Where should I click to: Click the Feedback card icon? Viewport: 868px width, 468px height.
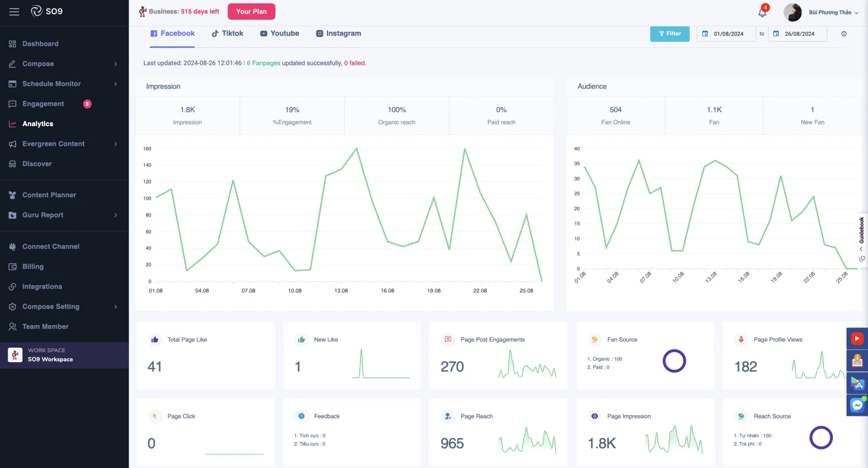301,416
